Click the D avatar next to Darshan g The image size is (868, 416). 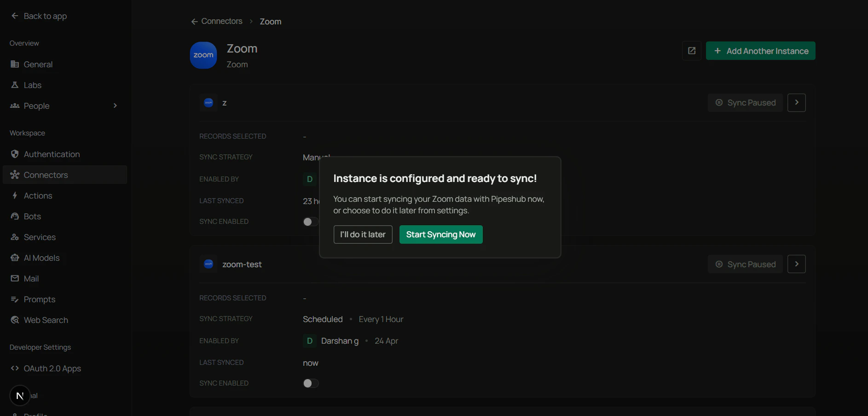[310, 340]
